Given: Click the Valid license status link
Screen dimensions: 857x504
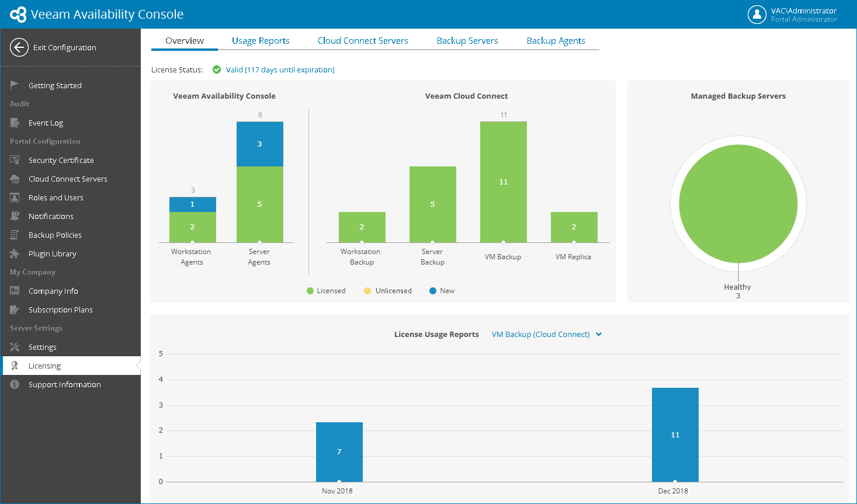Looking at the screenshot, I should click(x=280, y=69).
